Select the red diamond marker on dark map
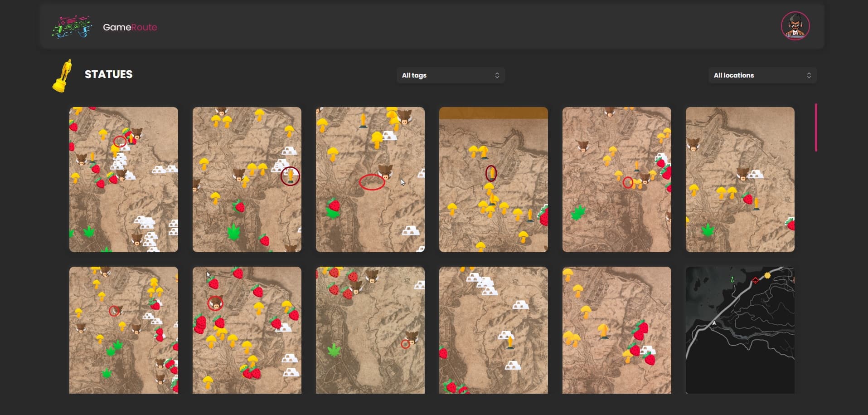 click(755, 280)
